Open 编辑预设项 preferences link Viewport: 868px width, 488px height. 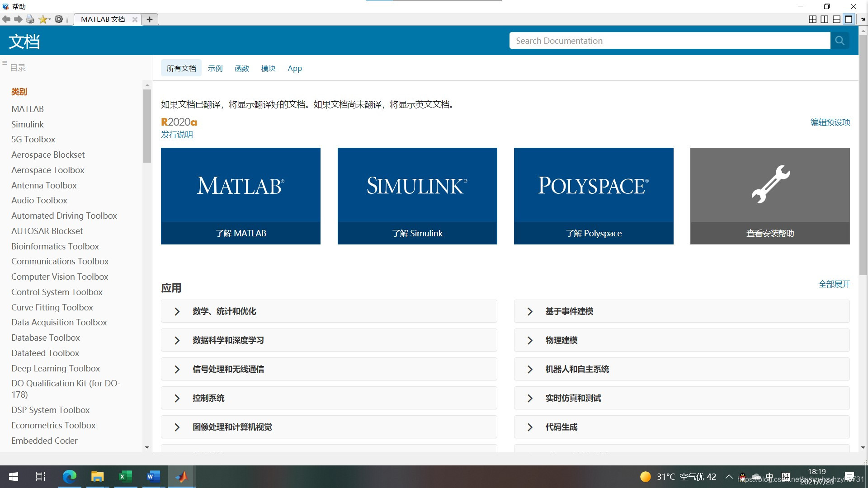coord(830,122)
